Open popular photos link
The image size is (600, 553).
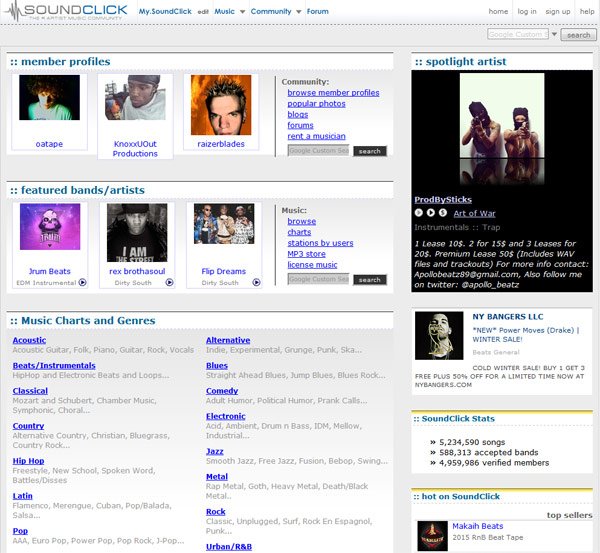click(x=316, y=103)
